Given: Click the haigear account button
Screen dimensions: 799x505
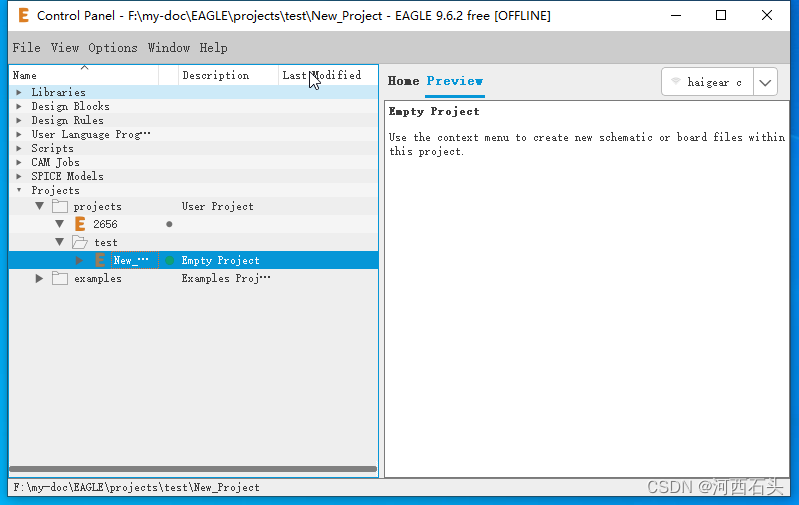Looking at the screenshot, I should coord(707,82).
